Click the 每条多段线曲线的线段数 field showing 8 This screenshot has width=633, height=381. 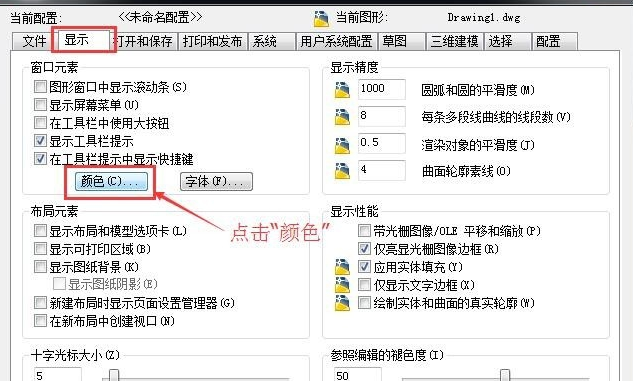click(381, 116)
